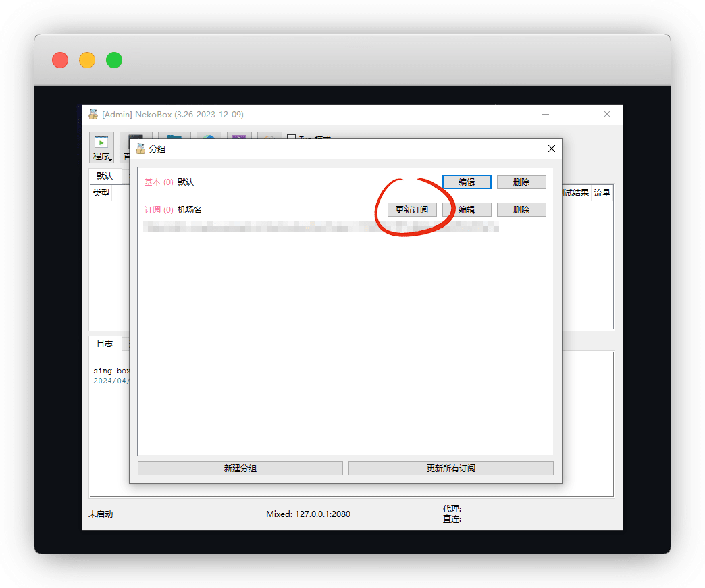Close the 分组 dialog with X
Screen dimensions: 705x588
coord(551,149)
